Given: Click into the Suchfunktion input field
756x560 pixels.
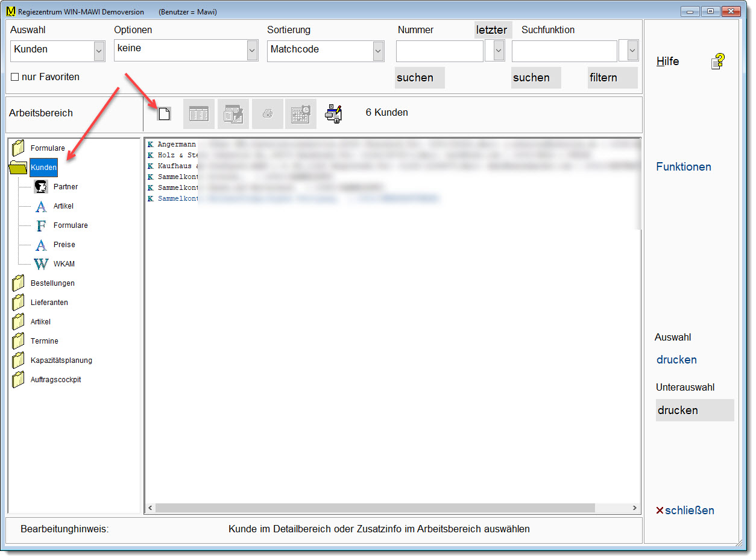Looking at the screenshot, I should 564,51.
